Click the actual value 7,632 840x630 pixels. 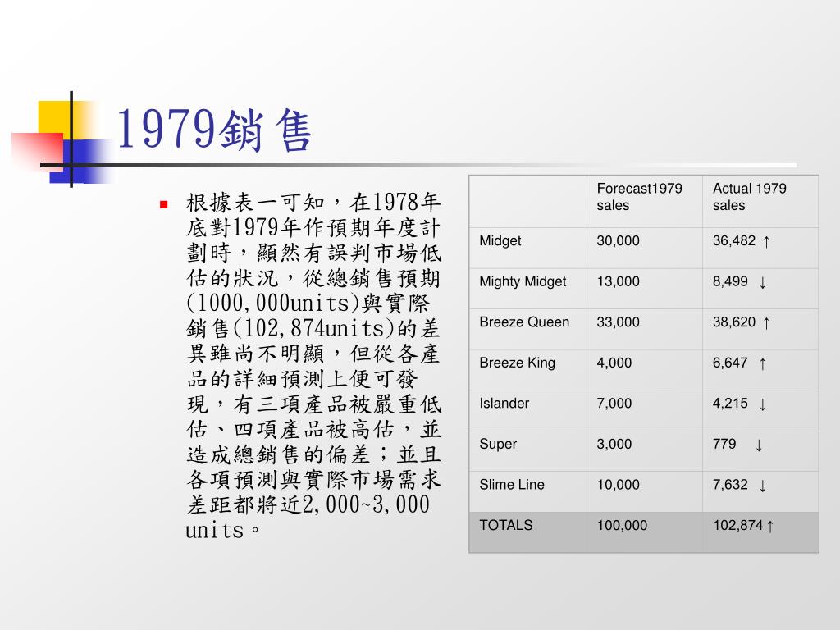(729, 485)
